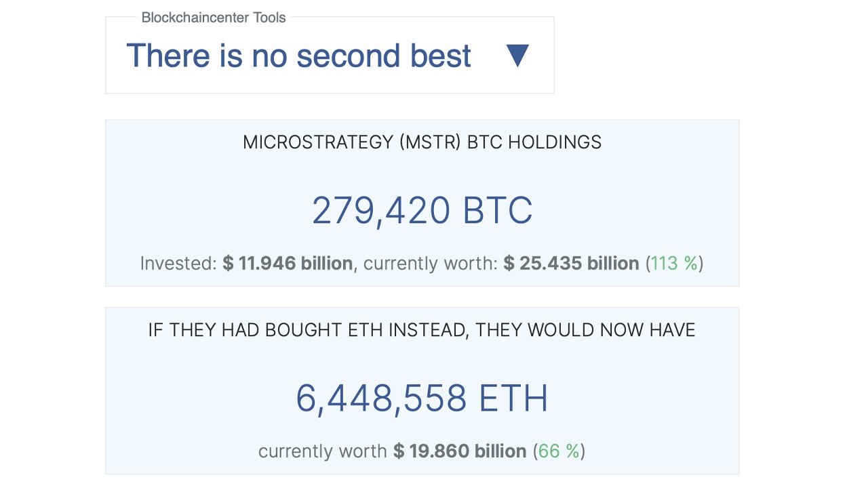Click the "(MSTR)" ticker in the heading
868x488 pixels.
[431, 142]
